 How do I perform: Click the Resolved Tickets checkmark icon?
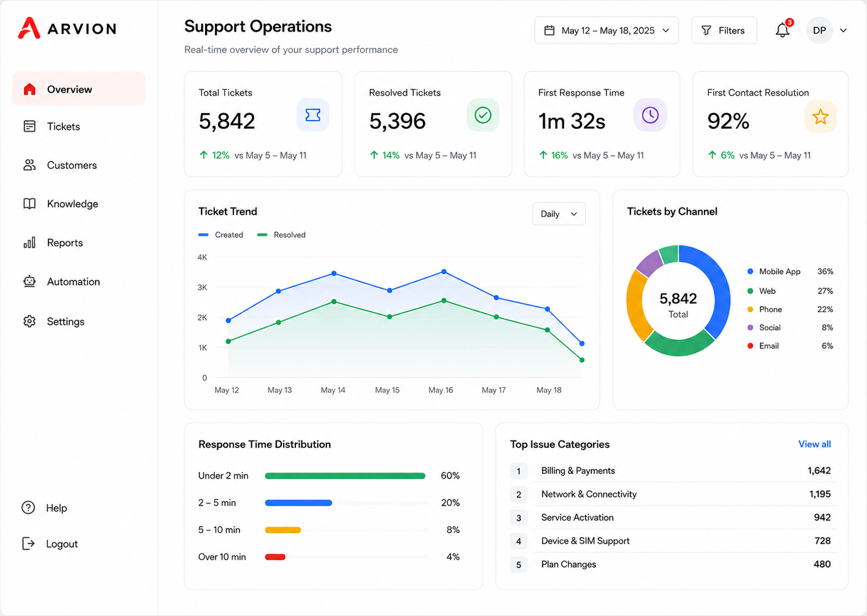(x=482, y=115)
